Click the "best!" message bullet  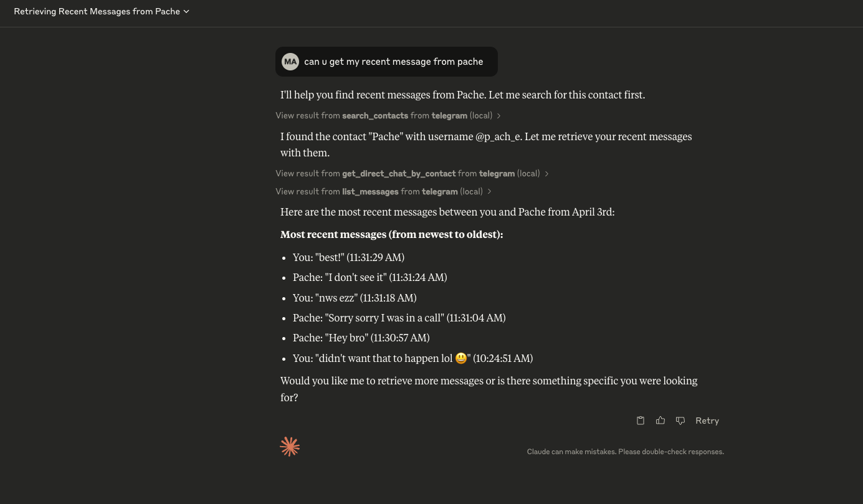click(x=348, y=257)
